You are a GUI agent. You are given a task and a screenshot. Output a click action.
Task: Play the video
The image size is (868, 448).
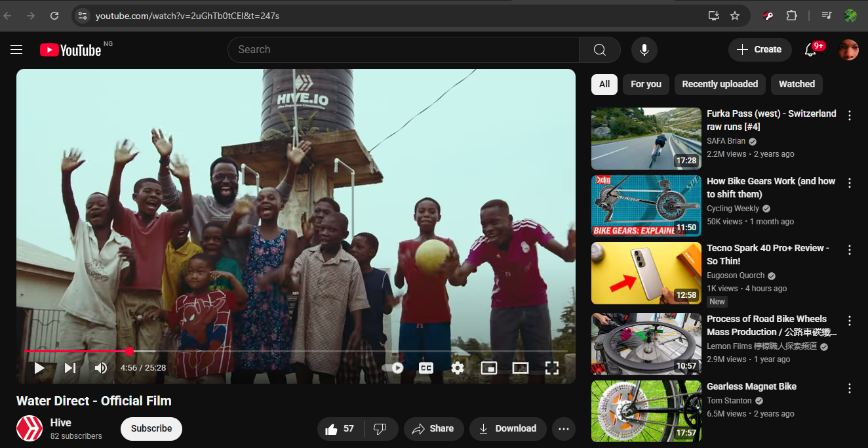(39, 368)
